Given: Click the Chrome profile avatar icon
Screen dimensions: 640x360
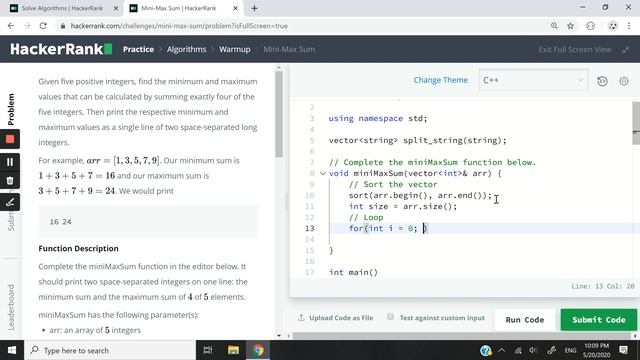Looking at the screenshot, I should [x=613, y=26].
